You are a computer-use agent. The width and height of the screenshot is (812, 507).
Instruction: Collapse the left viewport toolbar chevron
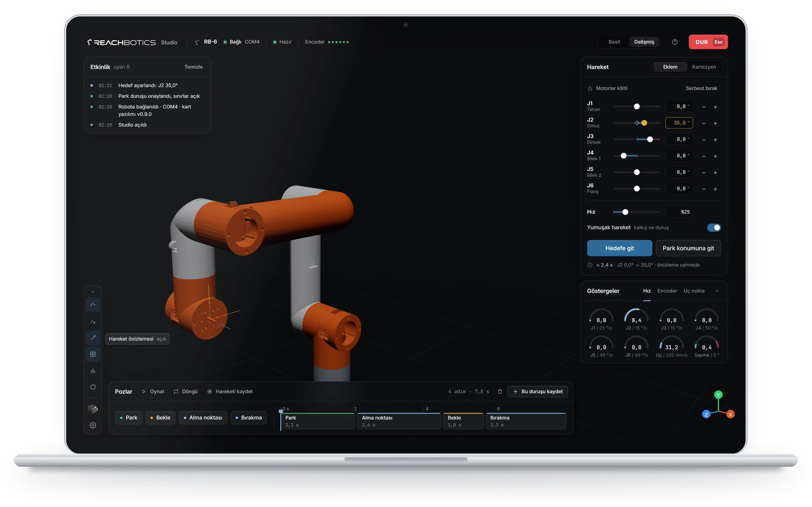[93, 292]
